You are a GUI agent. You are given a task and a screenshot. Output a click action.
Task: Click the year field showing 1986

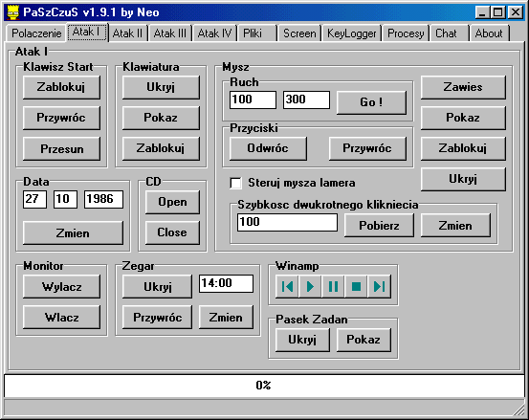click(x=103, y=199)
